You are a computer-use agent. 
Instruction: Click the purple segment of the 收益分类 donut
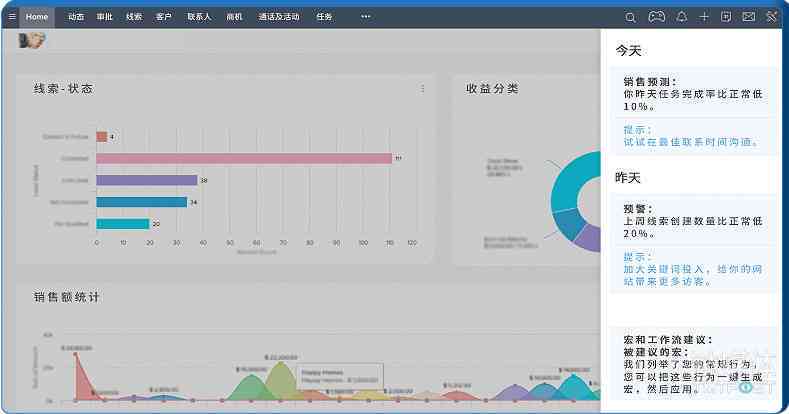click(589, 238)
